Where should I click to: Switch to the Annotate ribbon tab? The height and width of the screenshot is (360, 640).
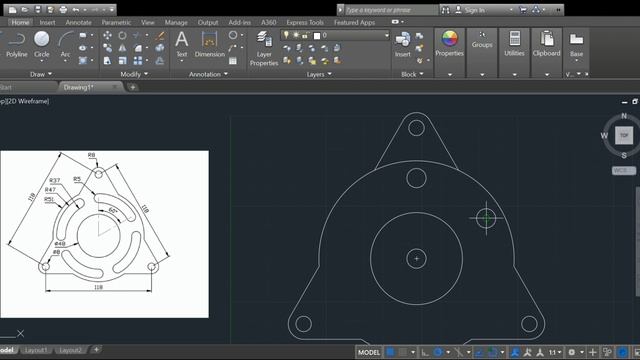[78, 22]
